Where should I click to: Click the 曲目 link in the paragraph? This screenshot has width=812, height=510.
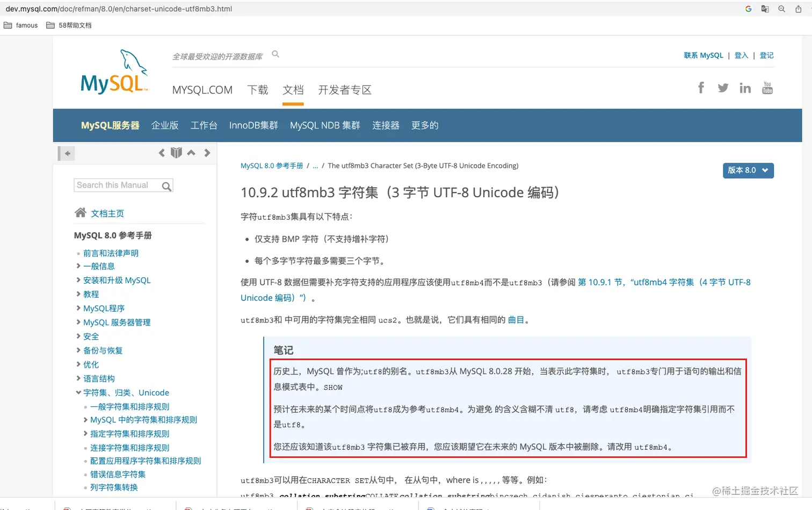pos(516,320)
